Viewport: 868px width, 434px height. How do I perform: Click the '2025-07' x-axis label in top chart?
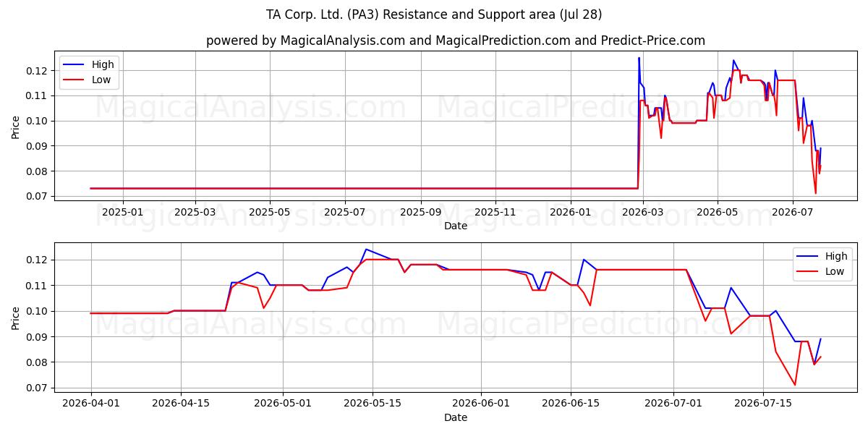point(345,212)
